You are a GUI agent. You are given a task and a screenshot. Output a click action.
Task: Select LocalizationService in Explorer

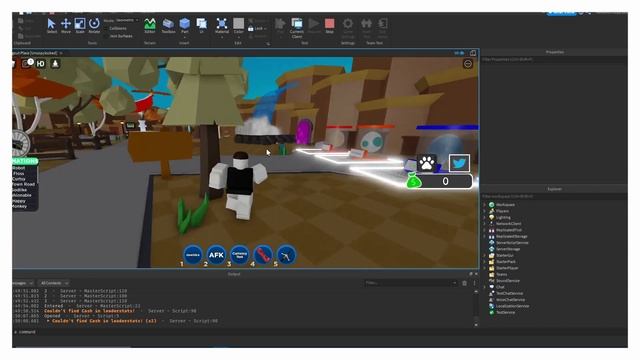[509, 306]
